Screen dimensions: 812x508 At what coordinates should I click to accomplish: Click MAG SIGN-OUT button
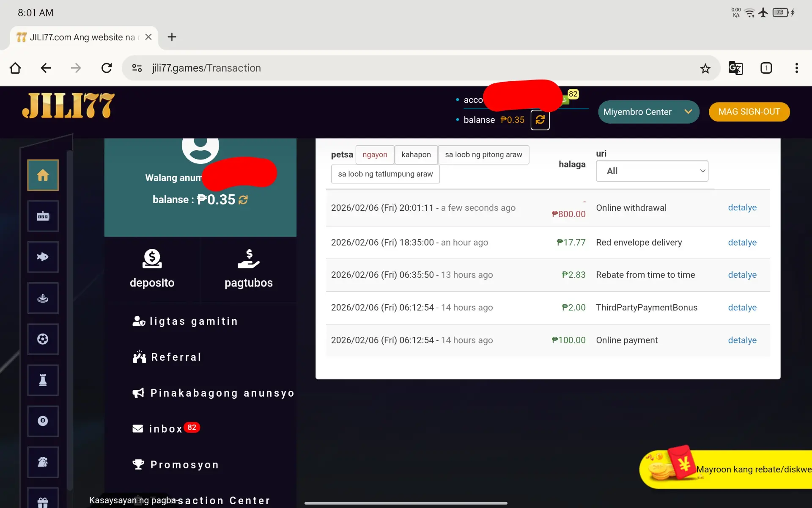(x=749, y=112)
